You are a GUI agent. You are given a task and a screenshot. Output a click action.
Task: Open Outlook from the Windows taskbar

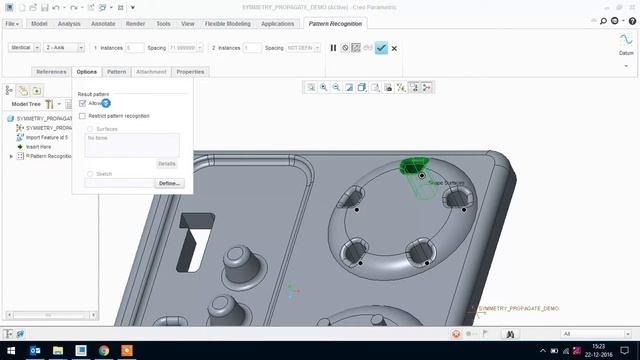[x=35, y=351]
